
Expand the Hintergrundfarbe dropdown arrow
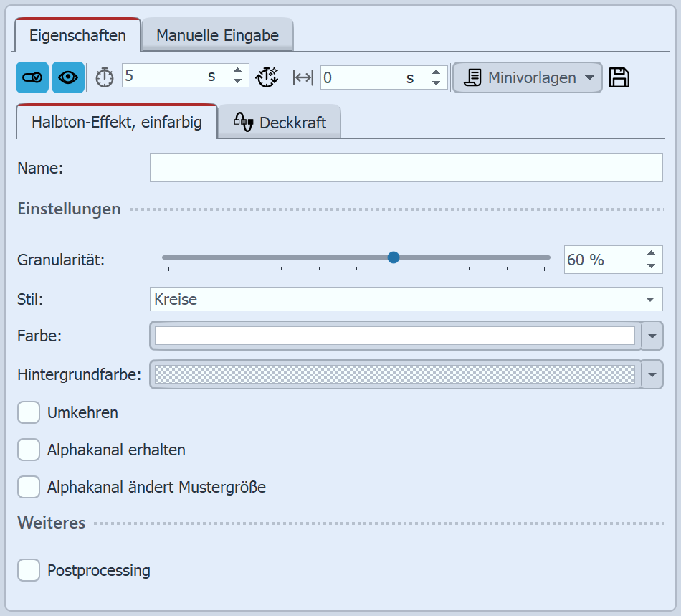click(652, 374)
